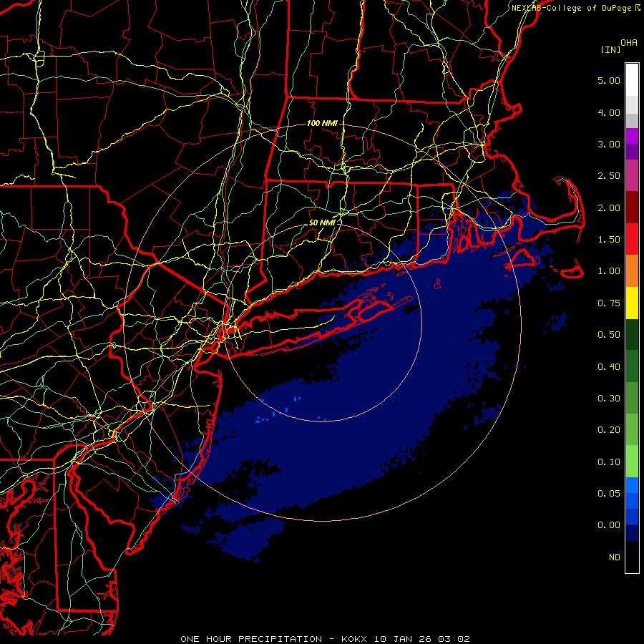The image size is (644, 644).
Task: Click the 0.00 legend value
Action: coord(609,525)
